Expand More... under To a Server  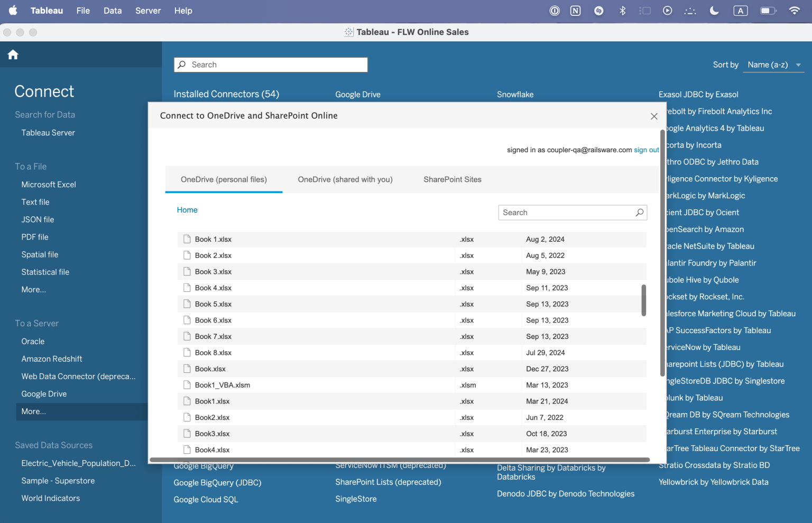coord(33,411)
